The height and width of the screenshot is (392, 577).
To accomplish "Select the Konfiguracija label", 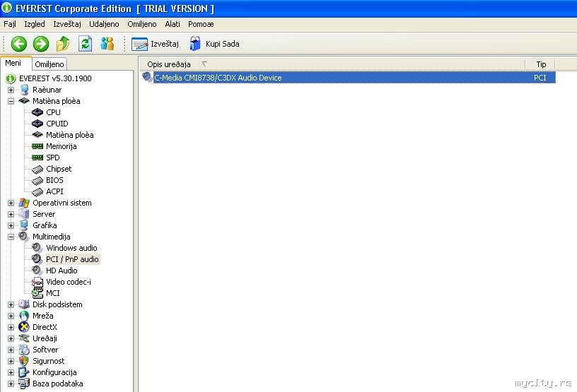I will point(54,372).
